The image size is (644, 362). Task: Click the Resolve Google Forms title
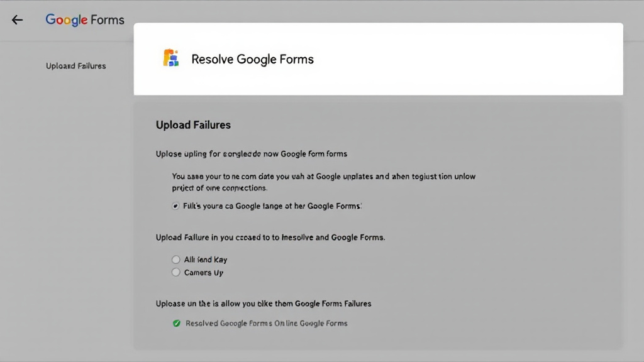tap(253, 59)
